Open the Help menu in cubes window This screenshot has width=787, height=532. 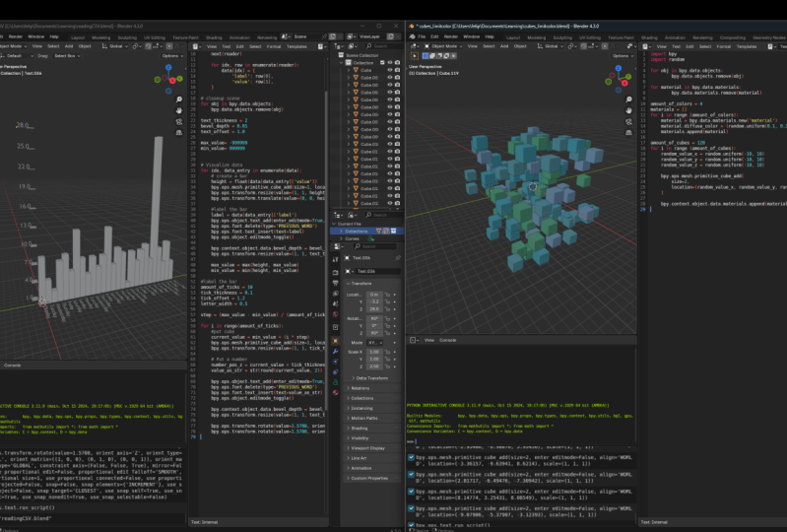(490, 36)
